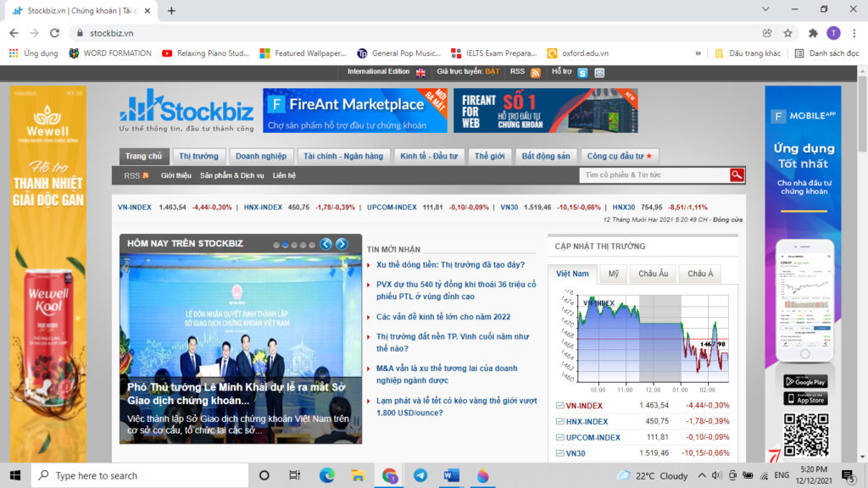Toggle HNX-INDEX chart line icon

pyautogui.click(x=559, y=422)
